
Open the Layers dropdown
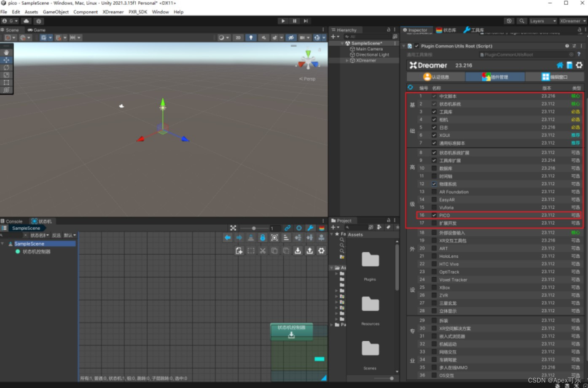[543, 21]
